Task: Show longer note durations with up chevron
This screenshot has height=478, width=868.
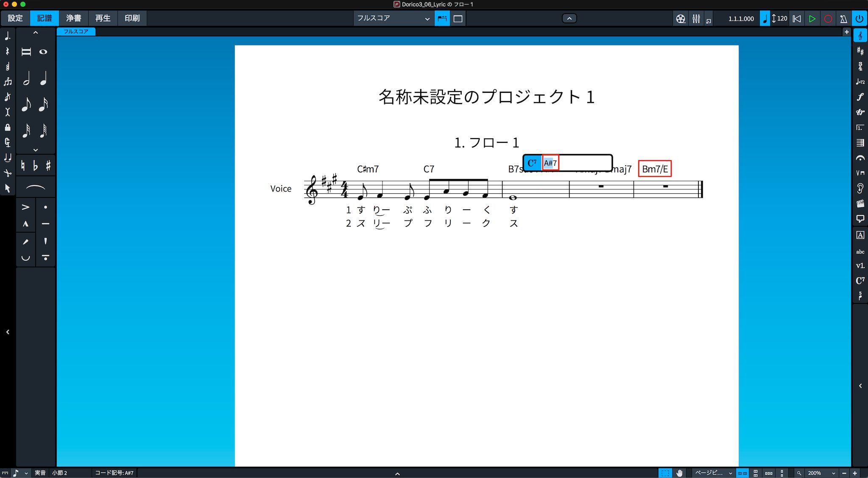Action: (x=36, y=33)
